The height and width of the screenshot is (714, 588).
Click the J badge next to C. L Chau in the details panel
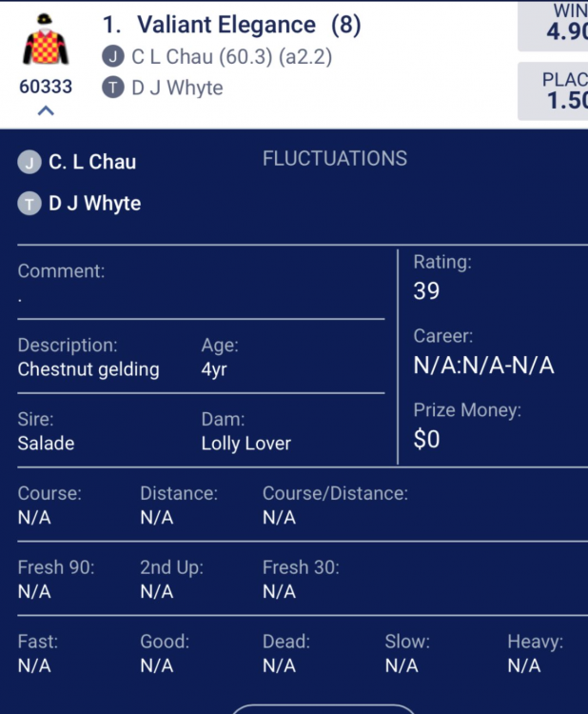click(x=29, y=163)
